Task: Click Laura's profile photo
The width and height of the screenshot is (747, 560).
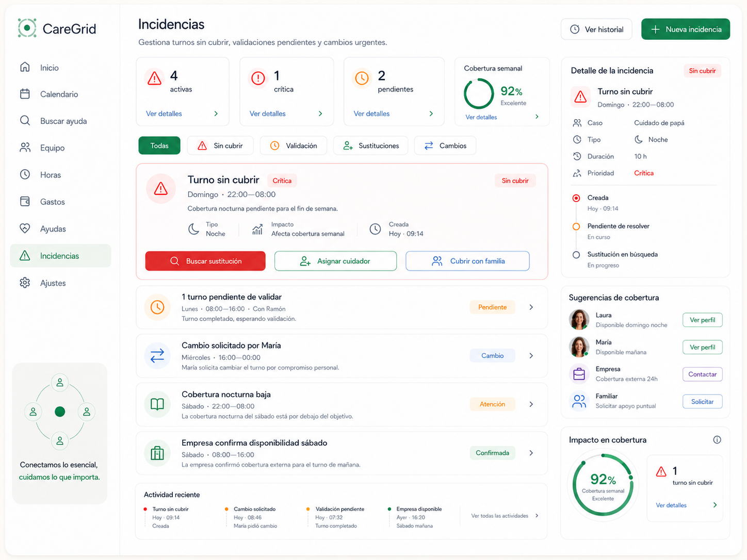Action: click(x=579, y=320)
